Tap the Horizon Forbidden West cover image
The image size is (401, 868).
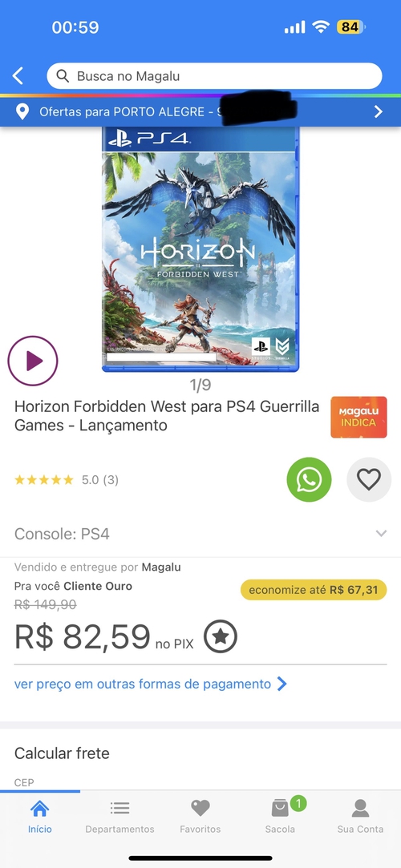[x=200, y=249]
